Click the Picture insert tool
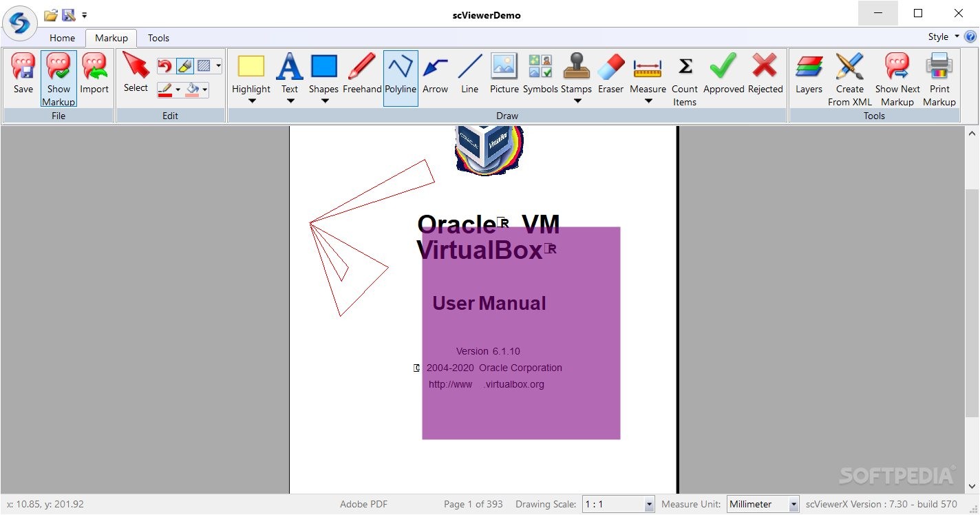This screenshot has height=515, width=980. 504,74
